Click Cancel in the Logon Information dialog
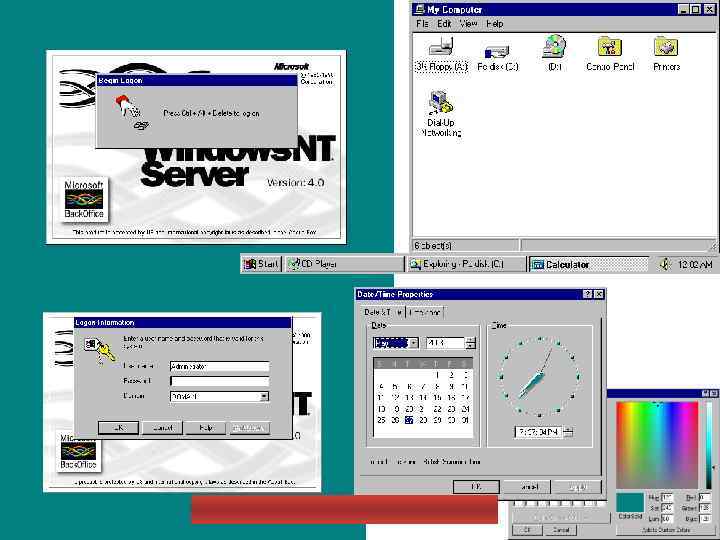Screen dimensions: 720x540 163,428
